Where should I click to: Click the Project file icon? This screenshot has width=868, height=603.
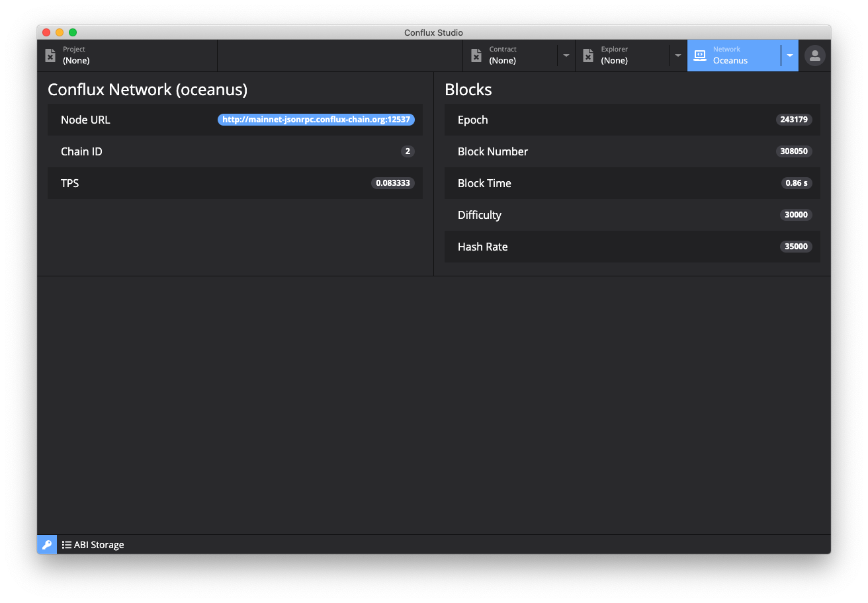tap(50, 56)
